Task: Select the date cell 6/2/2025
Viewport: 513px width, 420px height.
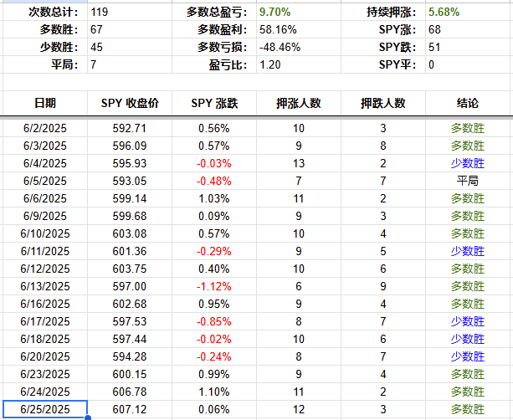Action: [45, 128]
